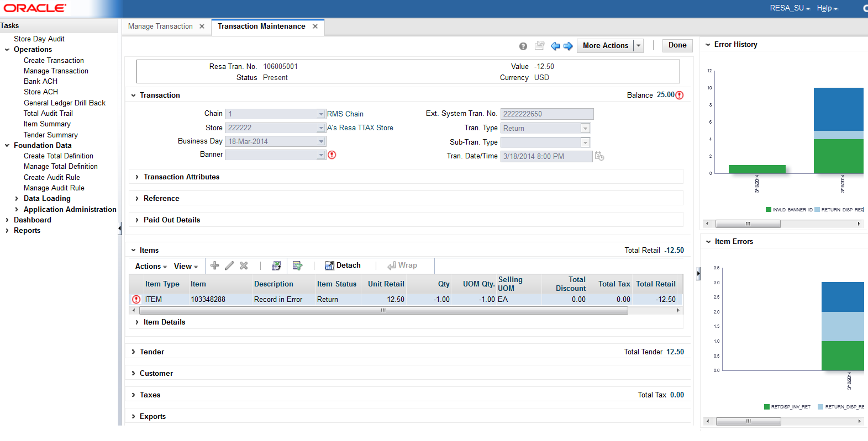This screenshot has height=441, width=868.
Task: Open Manage Audit Rule task
Action: (x=54, y=188)
